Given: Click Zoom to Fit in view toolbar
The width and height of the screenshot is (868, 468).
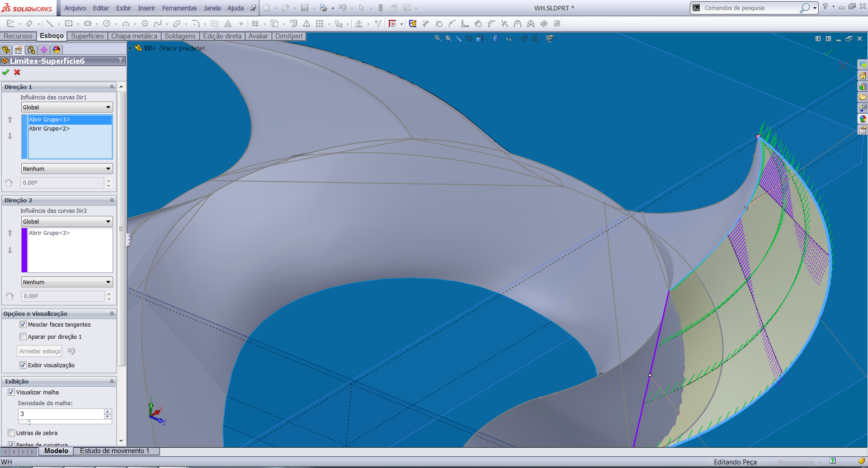Looking at the screenshot, I should coord(438,38).
